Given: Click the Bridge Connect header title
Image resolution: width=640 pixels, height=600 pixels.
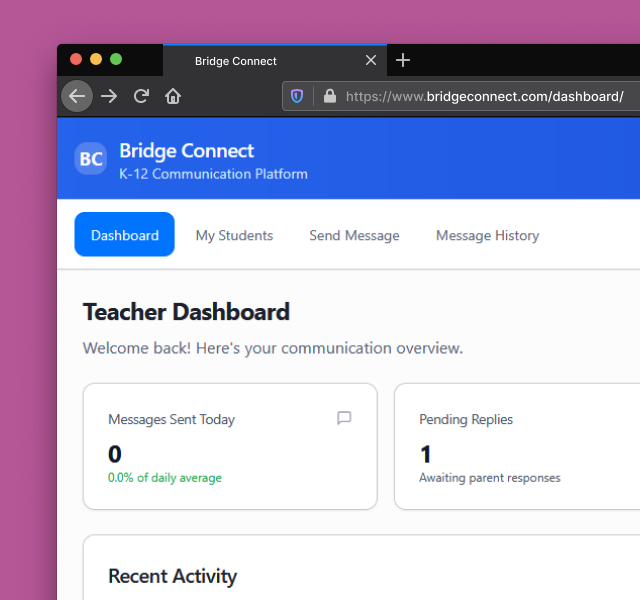Looking at the screenshot, I should coord(187,151).
